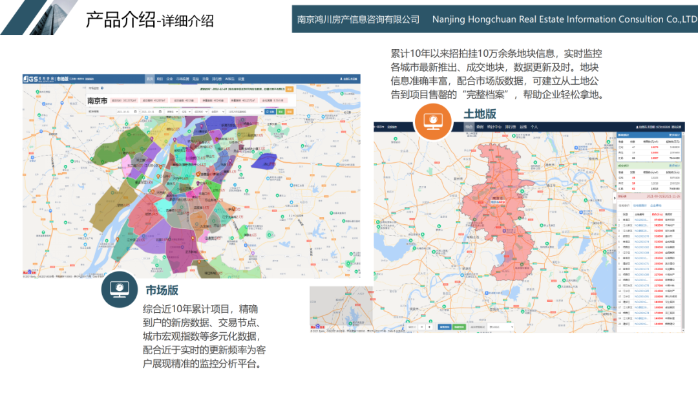Screen dimensions: 698x393
Task: Click the orange button at filter bar's right end
Action: (x=289, y=112)
